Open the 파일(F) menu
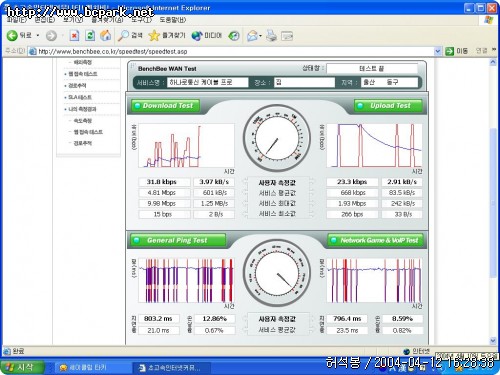The width and height of the screenshot is (500, 375). (17, 20)
